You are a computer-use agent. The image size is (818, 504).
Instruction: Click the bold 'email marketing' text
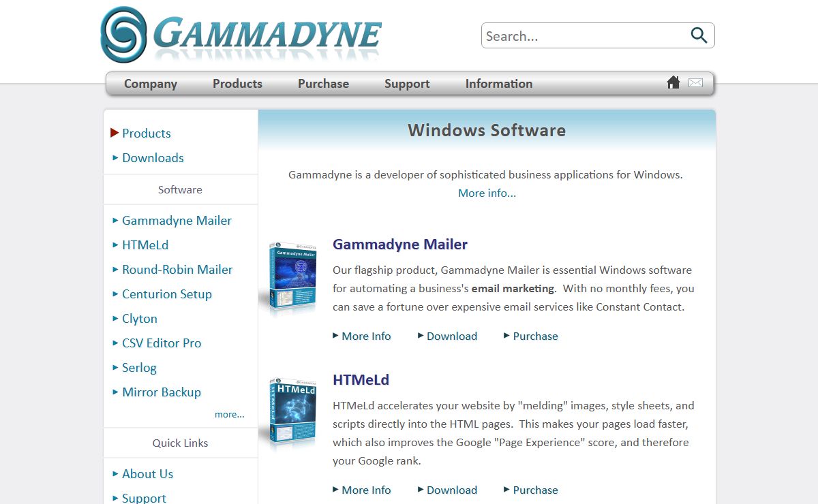pyautogui.click(x=513, y=289)
